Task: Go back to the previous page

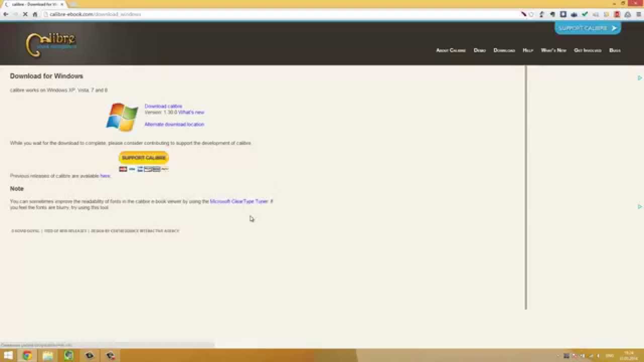Action: coord(6,14)
